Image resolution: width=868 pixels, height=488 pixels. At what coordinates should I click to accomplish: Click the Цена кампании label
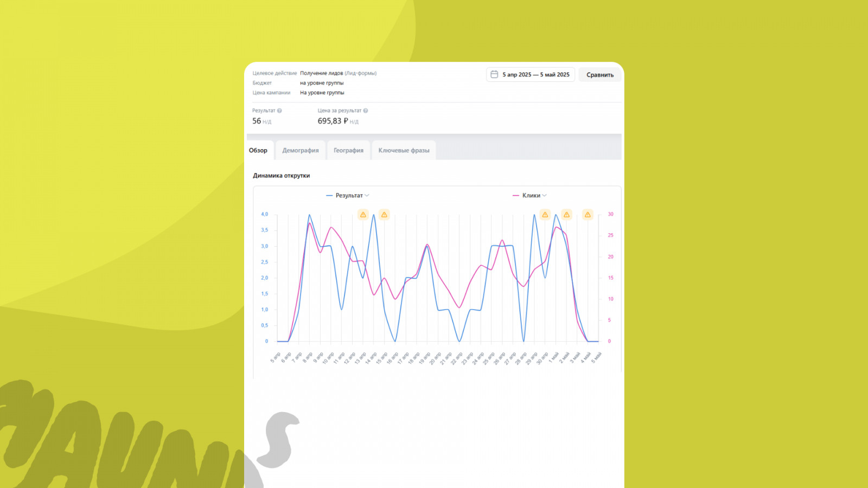[271, 93]
